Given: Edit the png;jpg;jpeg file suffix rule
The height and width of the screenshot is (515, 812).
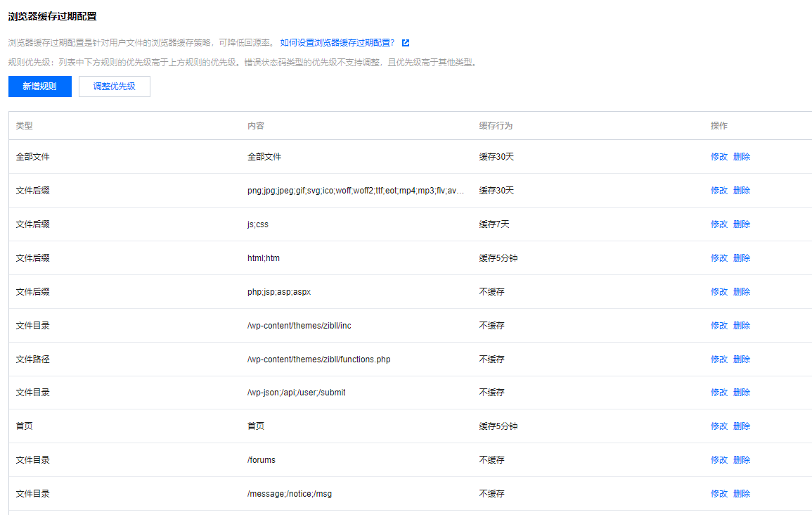Looking at the screenshot, I should click(719, 190).
